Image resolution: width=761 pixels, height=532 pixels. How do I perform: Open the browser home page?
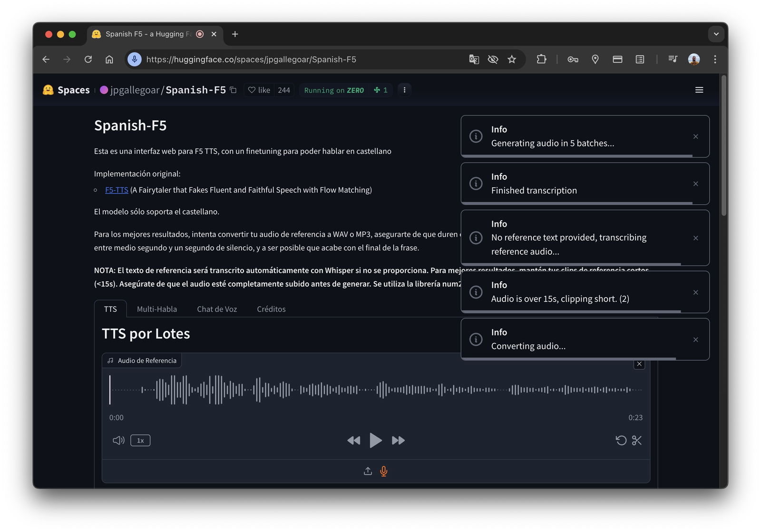(109, 59)
